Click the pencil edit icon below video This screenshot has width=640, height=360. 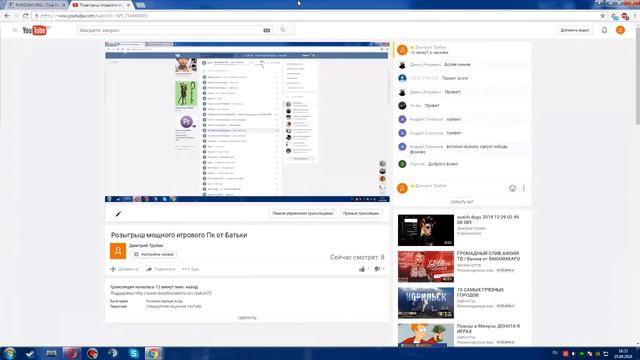(x=118, y=214)
